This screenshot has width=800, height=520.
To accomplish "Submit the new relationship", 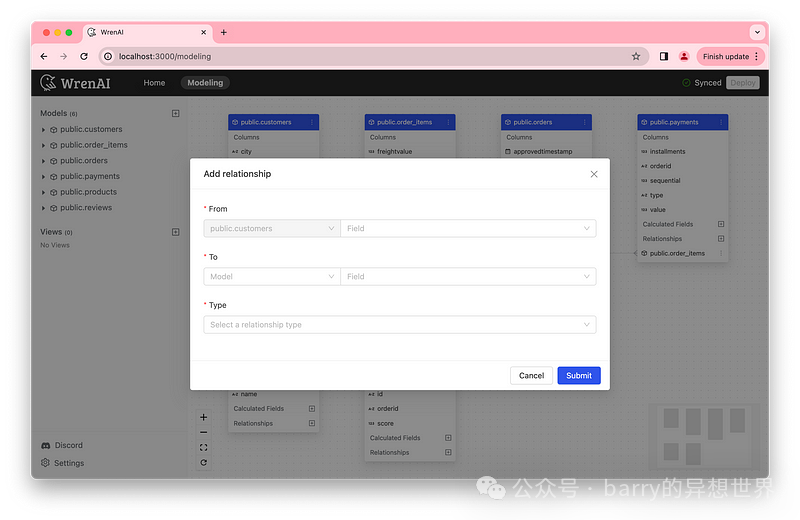I will coord(579,375).
